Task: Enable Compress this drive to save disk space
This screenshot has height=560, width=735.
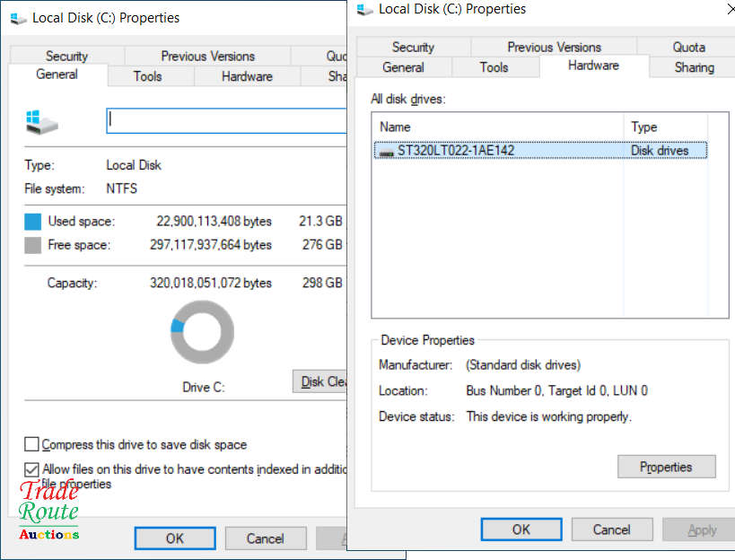Action: (32, 444)
